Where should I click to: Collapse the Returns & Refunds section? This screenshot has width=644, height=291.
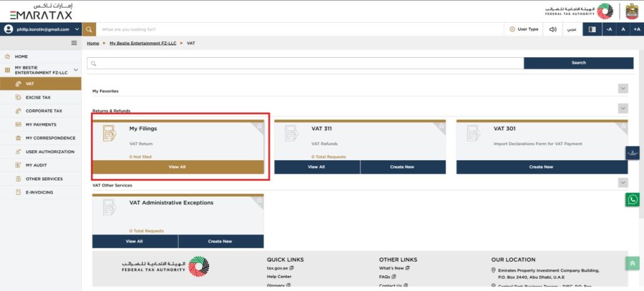tap(623, 108)
